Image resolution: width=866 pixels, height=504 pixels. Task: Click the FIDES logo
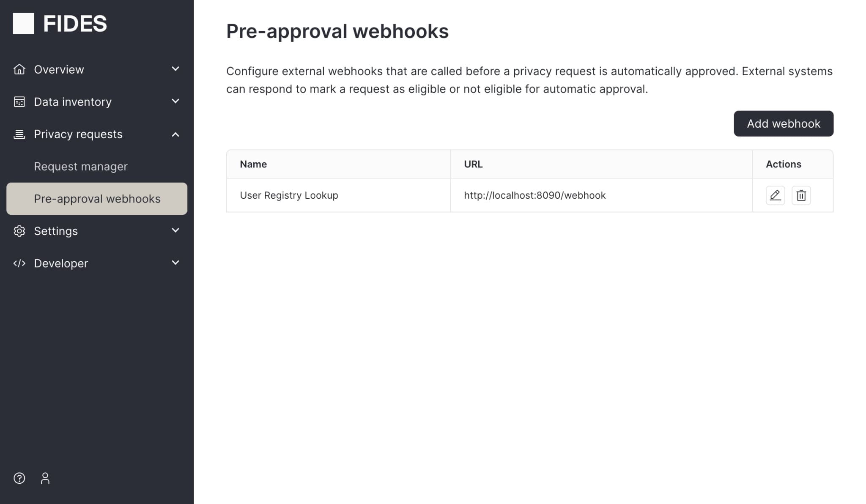click(x=60, y=24)
